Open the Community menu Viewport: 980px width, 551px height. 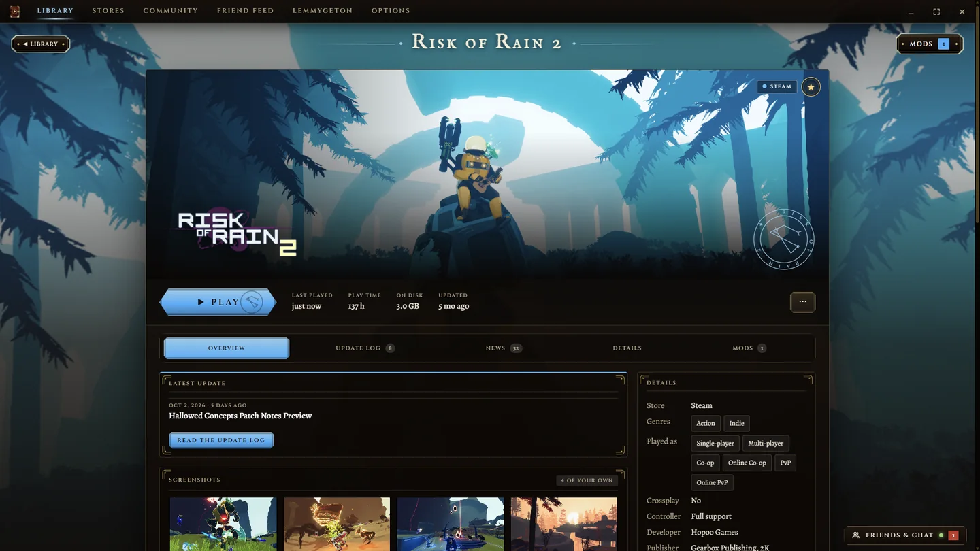(x=171, y=11)
